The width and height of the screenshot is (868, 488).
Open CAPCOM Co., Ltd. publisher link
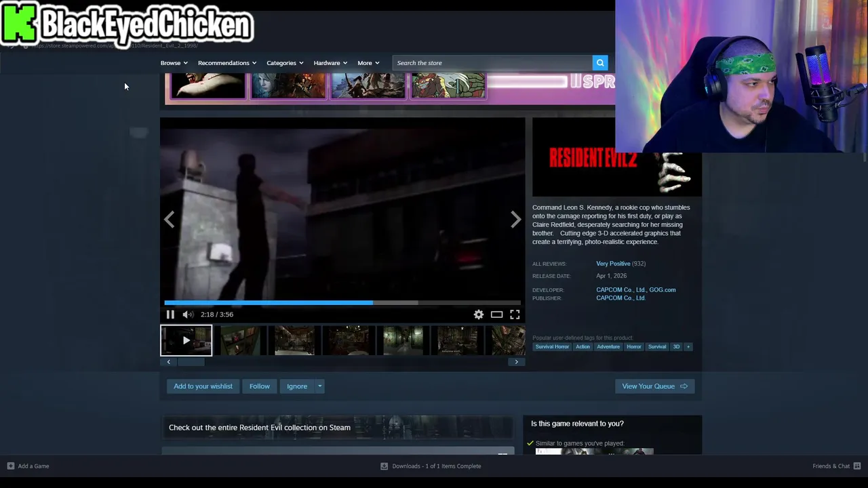pos(620,298)
